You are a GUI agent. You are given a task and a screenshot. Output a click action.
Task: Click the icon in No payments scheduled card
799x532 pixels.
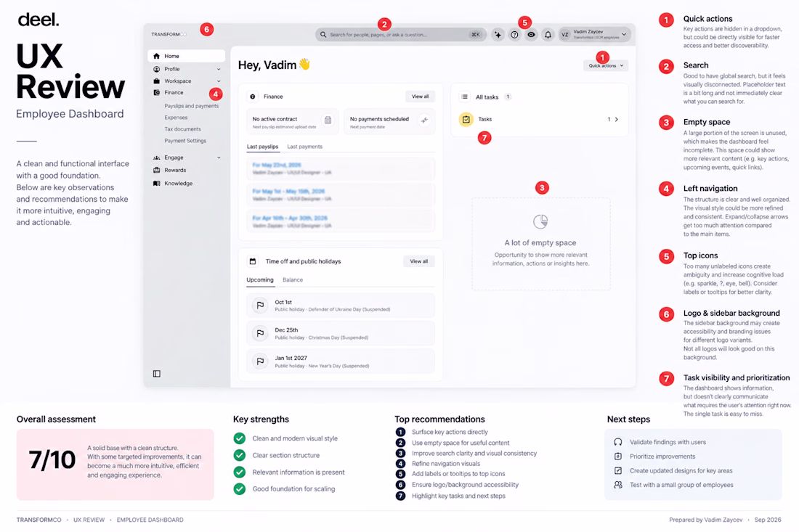[x=424, y=120]
